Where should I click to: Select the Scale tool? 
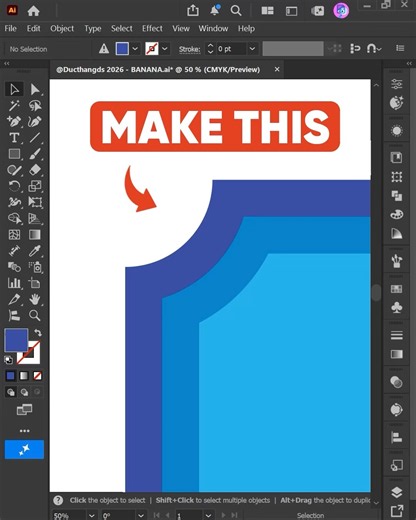pyautogui.click(x=35, y=186)
